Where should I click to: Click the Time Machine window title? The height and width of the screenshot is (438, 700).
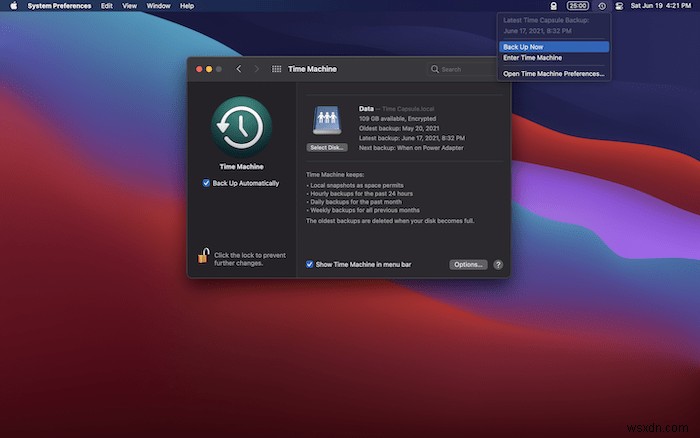click(x=312, y=69)
